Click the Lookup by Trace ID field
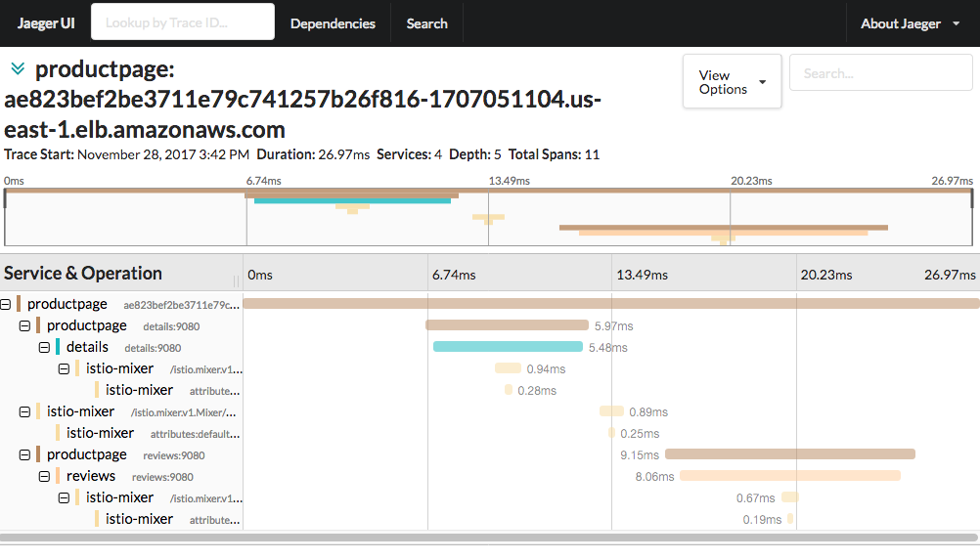Image resolution: width=980 pixels, height=560 pixels. (x=183, y=22)
